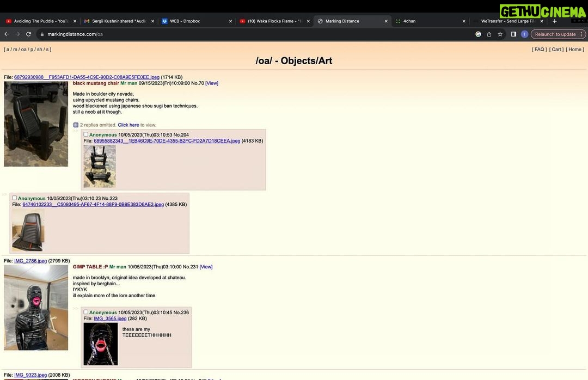
Task: Tick the checkbox for post No.204
Action: pyautogui.click(x=86, y=134)
